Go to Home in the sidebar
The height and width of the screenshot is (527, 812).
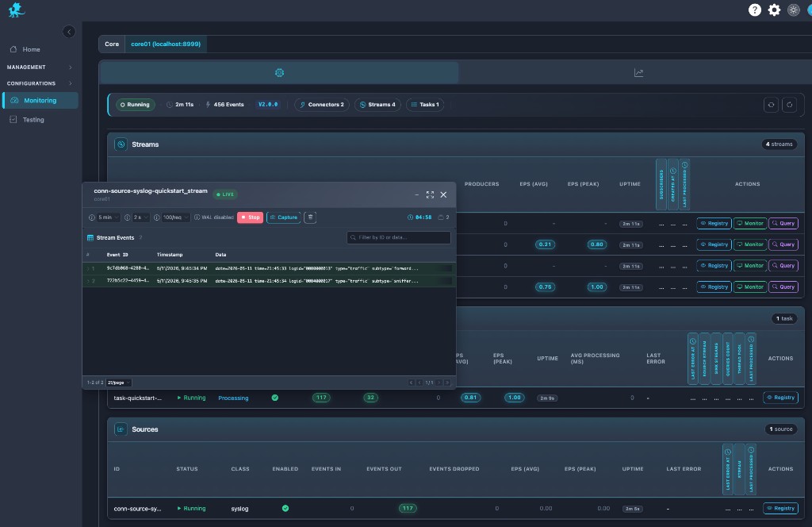tap(31, 49)
